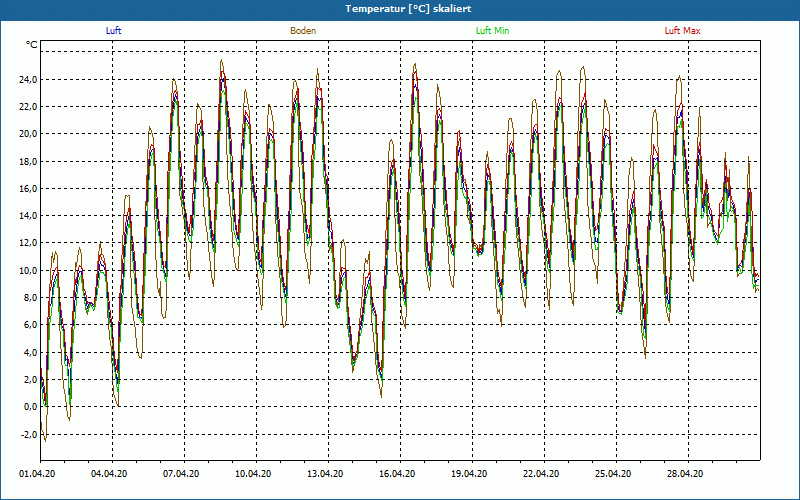The image size is (800, 500).
Task: Click the 14,0 y-axis value
Action: [28, 216]
